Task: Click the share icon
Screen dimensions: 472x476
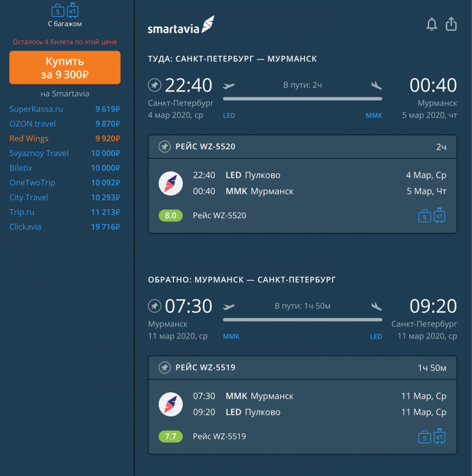Action: [x=451, y=24]
